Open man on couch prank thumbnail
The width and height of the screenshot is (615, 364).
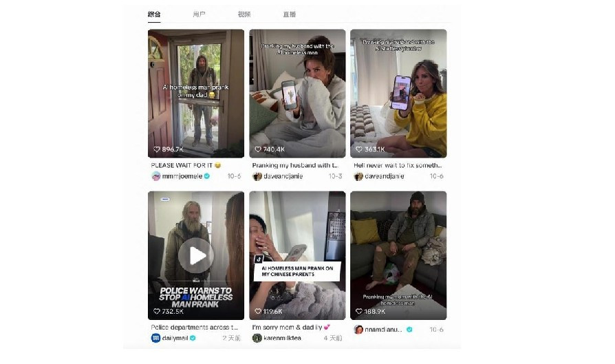[x=398, y=255]
